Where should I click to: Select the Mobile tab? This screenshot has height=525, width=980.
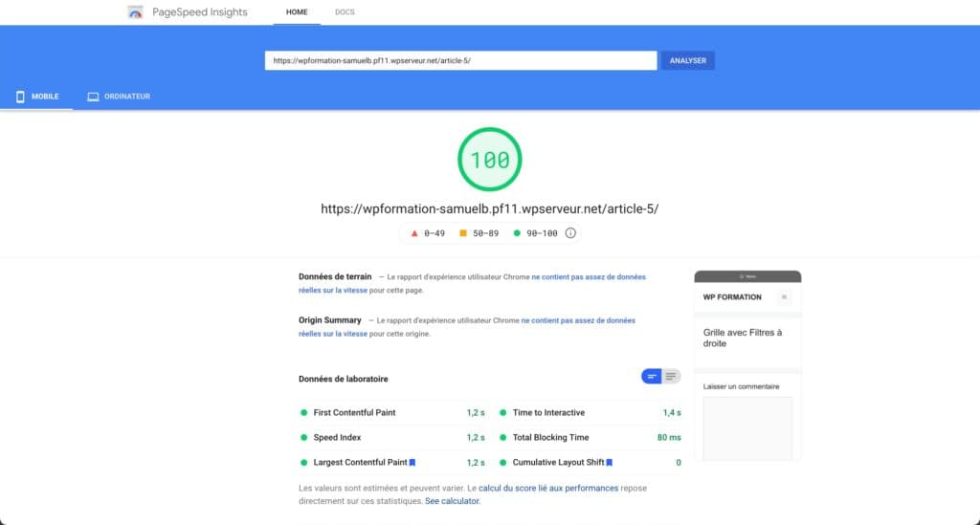click(x=36, y=97)
